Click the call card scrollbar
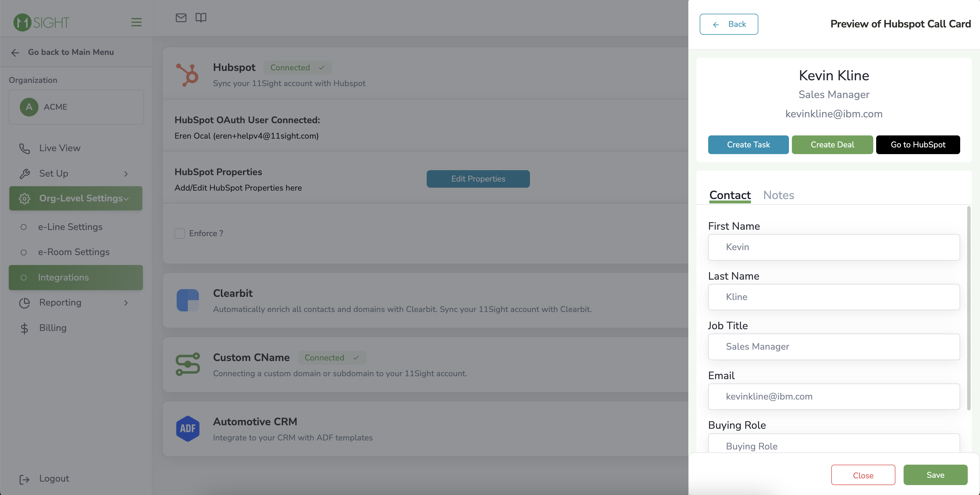 (968, 308)
